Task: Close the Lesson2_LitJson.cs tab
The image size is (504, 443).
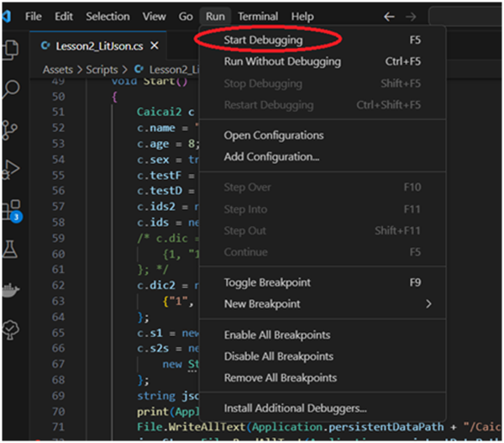Action: click(x=155, y=45)
